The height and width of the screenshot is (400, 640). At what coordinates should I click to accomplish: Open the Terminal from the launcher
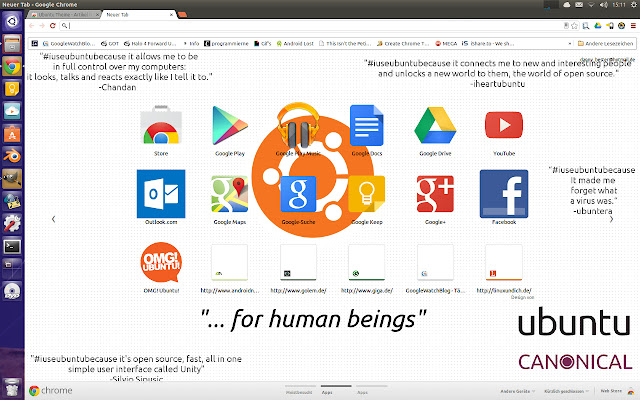[x=12, y=246]
